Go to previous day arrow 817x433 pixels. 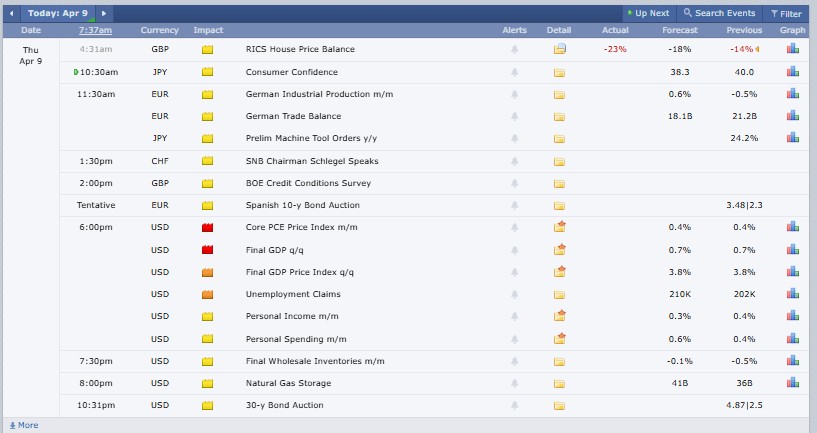[x=11, y=13]
